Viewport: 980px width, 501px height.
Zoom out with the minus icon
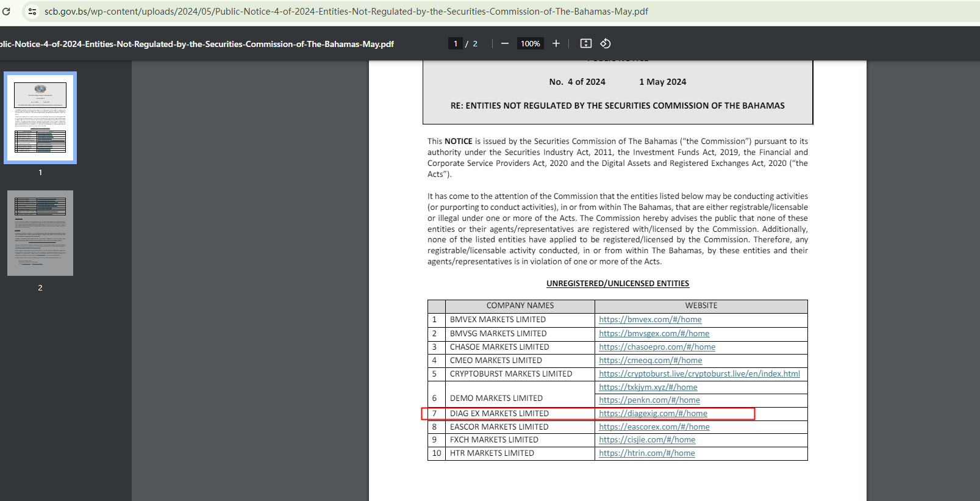(505, 43)
